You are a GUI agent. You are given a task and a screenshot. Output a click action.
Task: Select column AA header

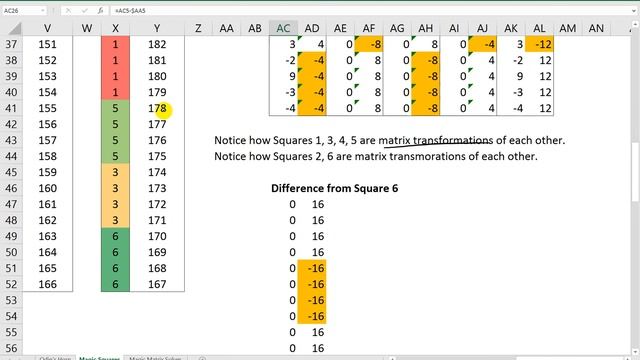(x=227, y=28)
